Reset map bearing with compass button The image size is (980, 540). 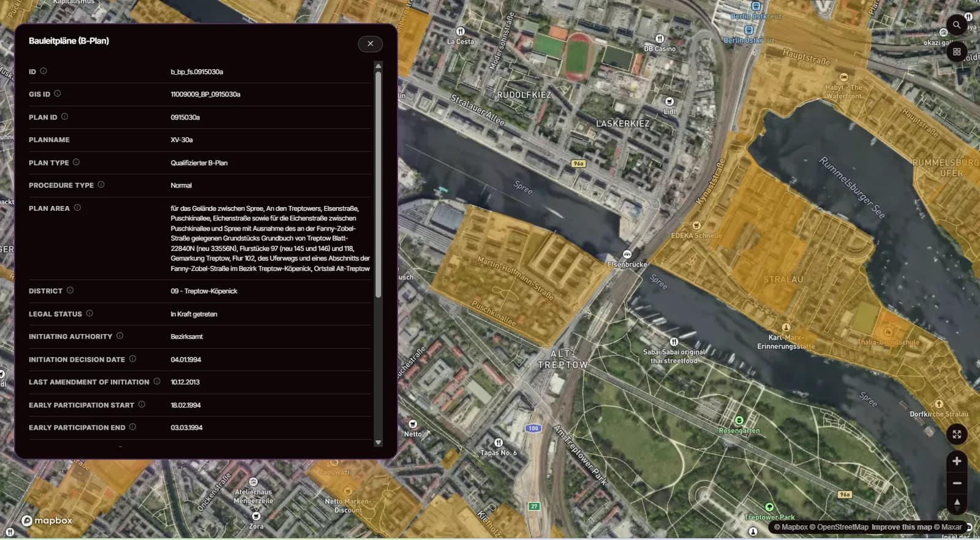(x=956, y=504)
